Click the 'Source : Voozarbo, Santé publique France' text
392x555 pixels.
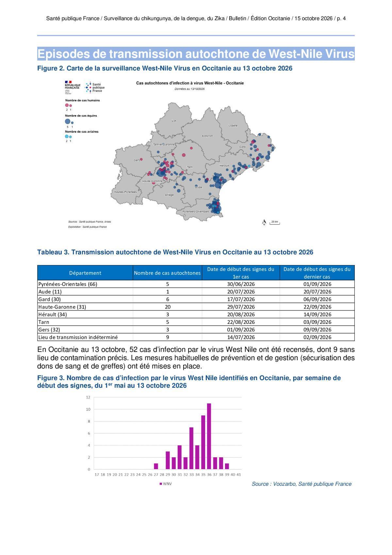pos(302,484)
